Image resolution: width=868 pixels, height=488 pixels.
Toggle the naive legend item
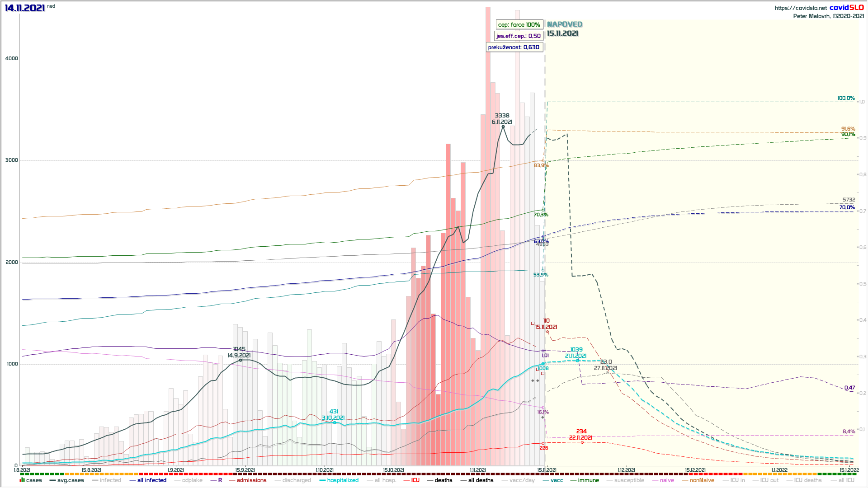pyautogui.click(x=666, y=480)
